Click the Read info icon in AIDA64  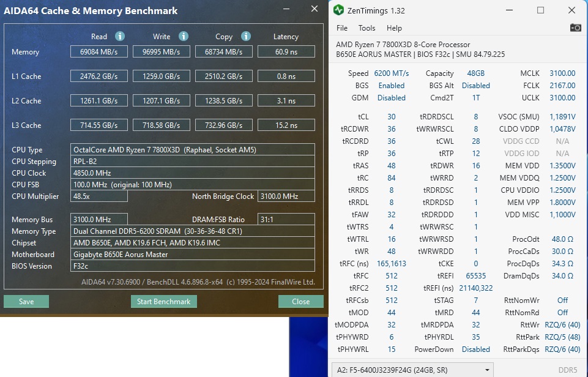[120, 36]
